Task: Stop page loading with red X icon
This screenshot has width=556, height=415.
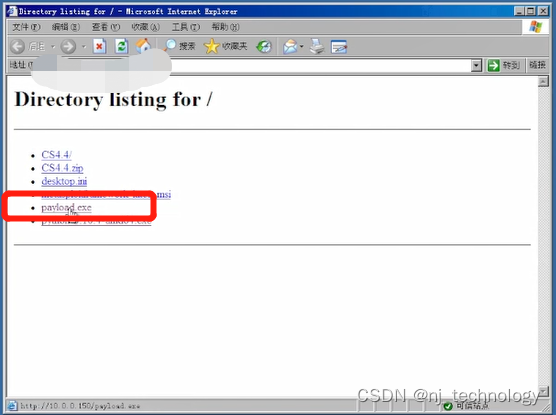Action: (100, 46)
